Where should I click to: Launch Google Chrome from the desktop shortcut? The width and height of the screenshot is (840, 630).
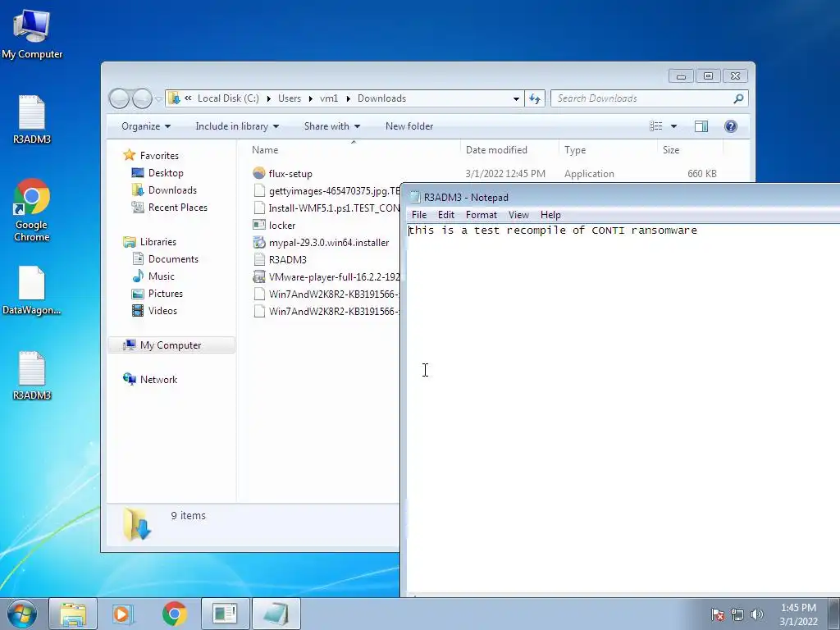tap(32, 210)
